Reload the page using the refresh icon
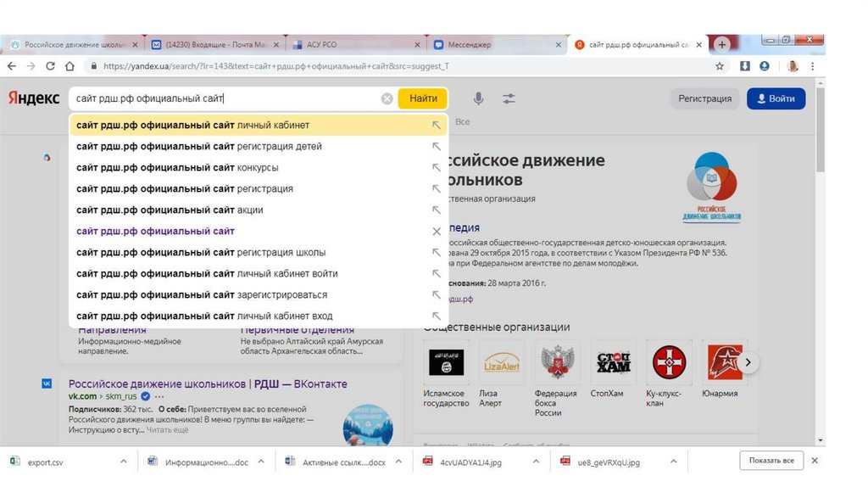The width and height of the screenshot is (868, 487). [50, 66]
